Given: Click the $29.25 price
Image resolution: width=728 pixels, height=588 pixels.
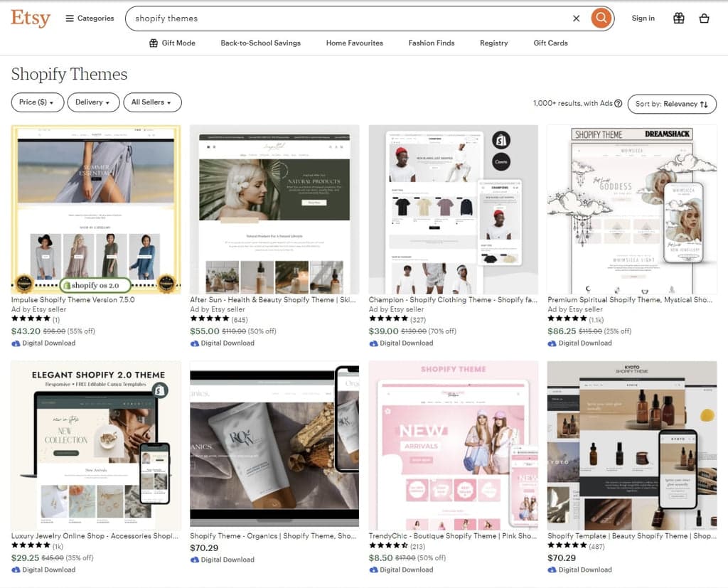Looking at the screenshot, I should point(25,558).
